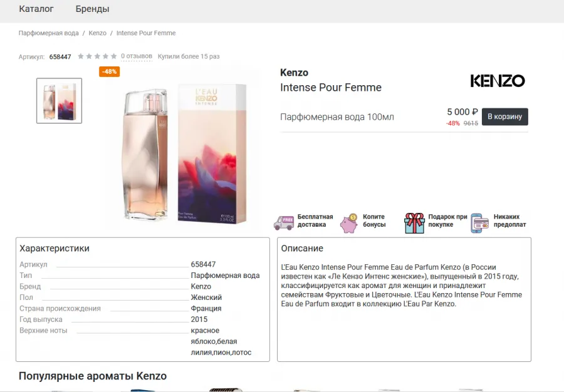
Task: Add perfume with В корзину button
Action: (x=505, y=116)
